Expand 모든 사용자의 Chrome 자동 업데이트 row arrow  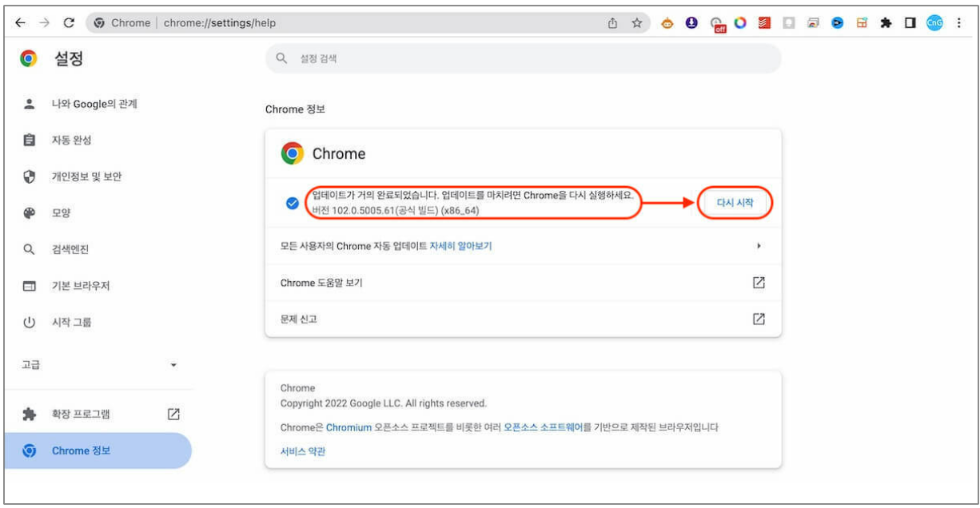(759, 246)
